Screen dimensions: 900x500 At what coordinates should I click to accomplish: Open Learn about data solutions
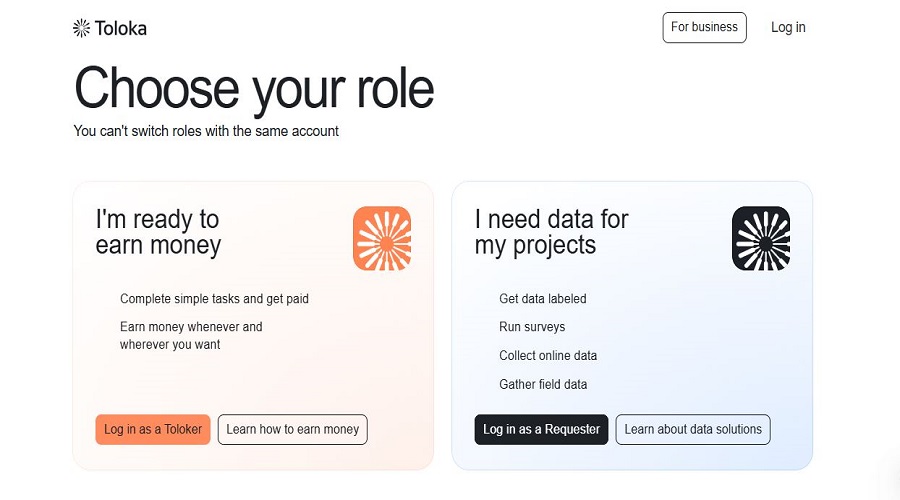(693, 429)
